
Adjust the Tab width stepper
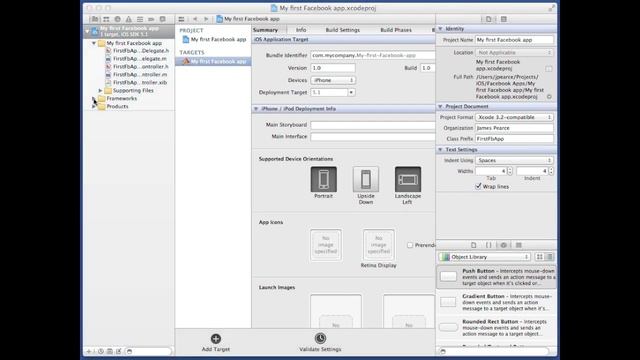(x=510, y=171)
